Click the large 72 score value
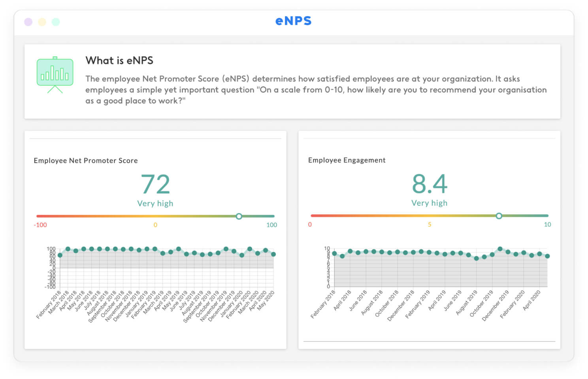 (155, 184)
